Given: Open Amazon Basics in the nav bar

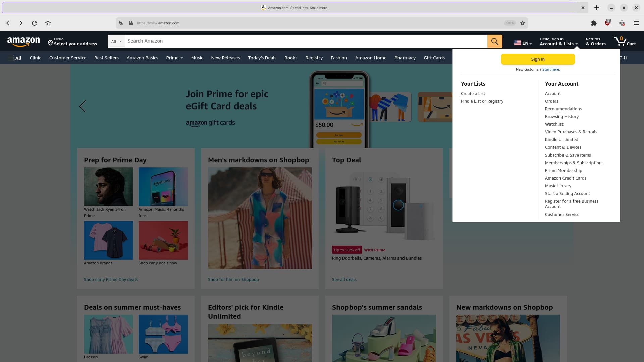Looking at the screenshot, I should 142,58.
